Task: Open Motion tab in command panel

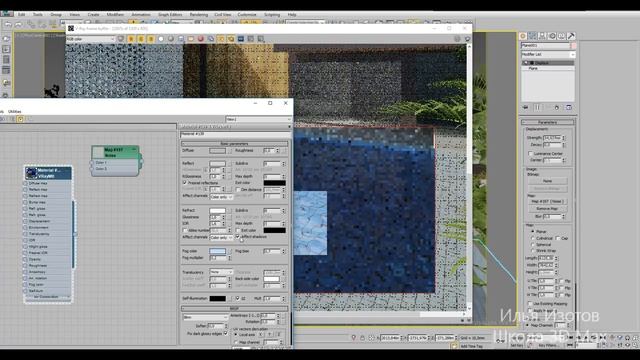Action: [552, 36]
